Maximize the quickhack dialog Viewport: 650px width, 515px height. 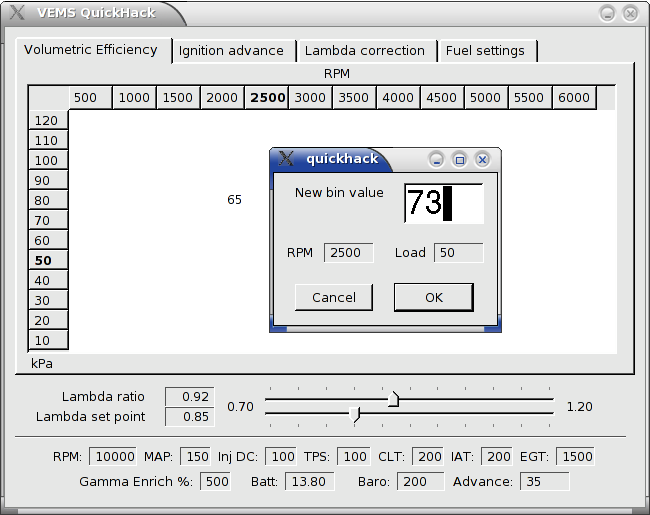click(x=459, y=160)
